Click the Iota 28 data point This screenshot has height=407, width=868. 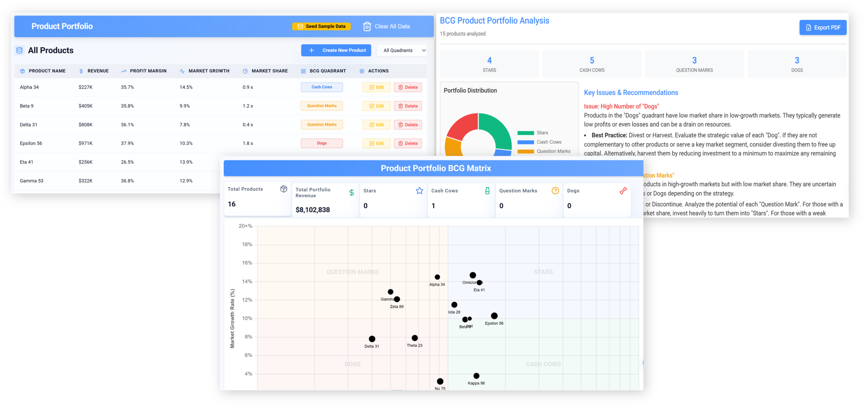pos(454,305)
